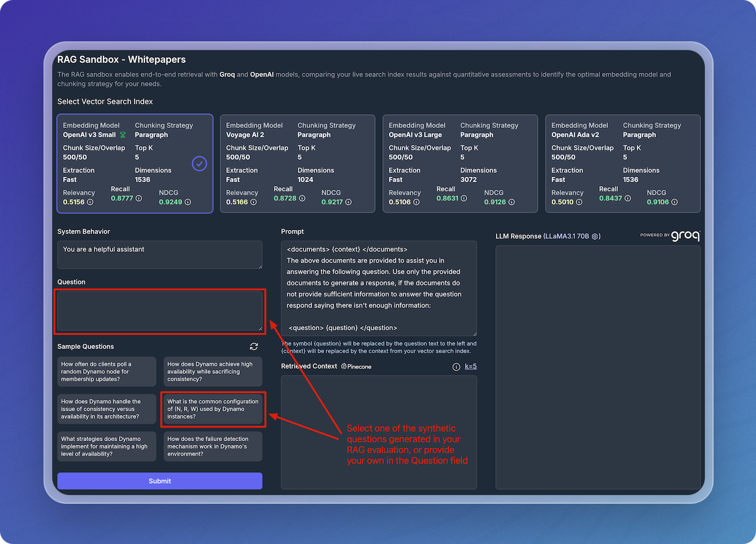The image size is (756, 544).
Task: Refresh the Sample Questions list
Action: point(254,347)
